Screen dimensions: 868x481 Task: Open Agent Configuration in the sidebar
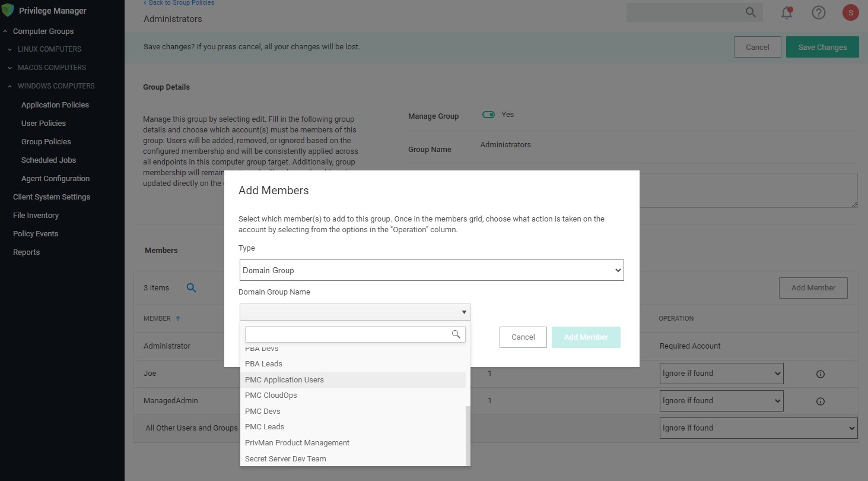(55, 178)
